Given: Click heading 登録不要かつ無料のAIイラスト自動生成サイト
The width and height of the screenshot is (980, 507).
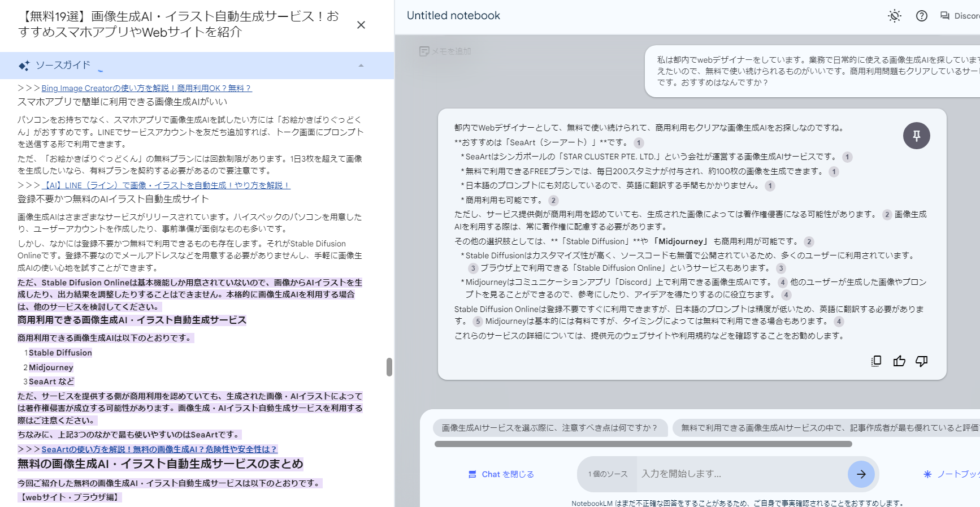Looking at the screenshot, I should 113,199.
